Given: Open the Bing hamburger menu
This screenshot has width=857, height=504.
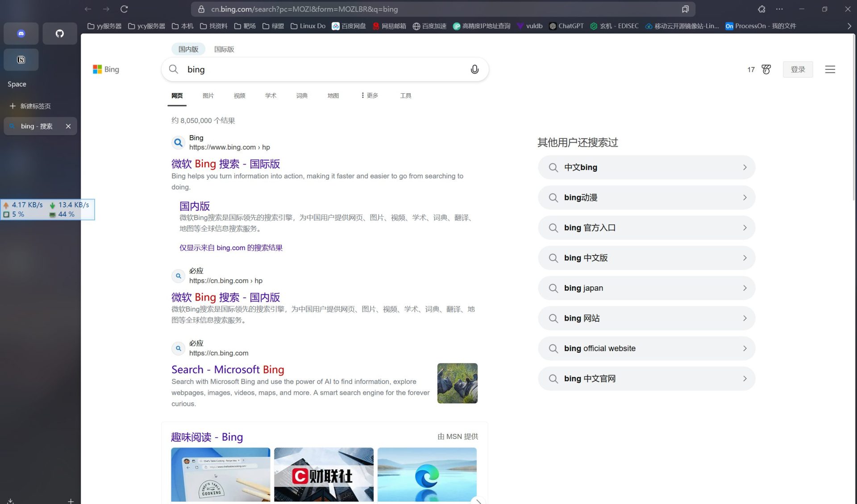Looking at the screenshot, I should pos(830,69).
